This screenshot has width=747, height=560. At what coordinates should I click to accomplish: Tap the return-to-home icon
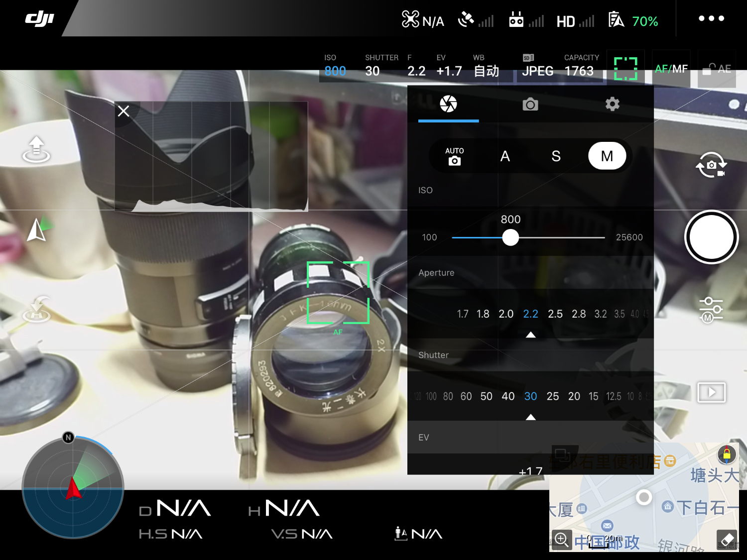[x=37, y=309]
